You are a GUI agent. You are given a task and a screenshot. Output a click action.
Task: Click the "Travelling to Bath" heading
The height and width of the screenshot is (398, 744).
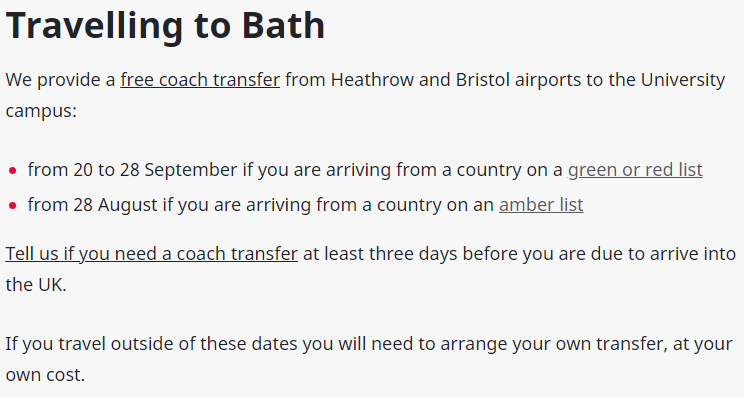coord(165,25)
